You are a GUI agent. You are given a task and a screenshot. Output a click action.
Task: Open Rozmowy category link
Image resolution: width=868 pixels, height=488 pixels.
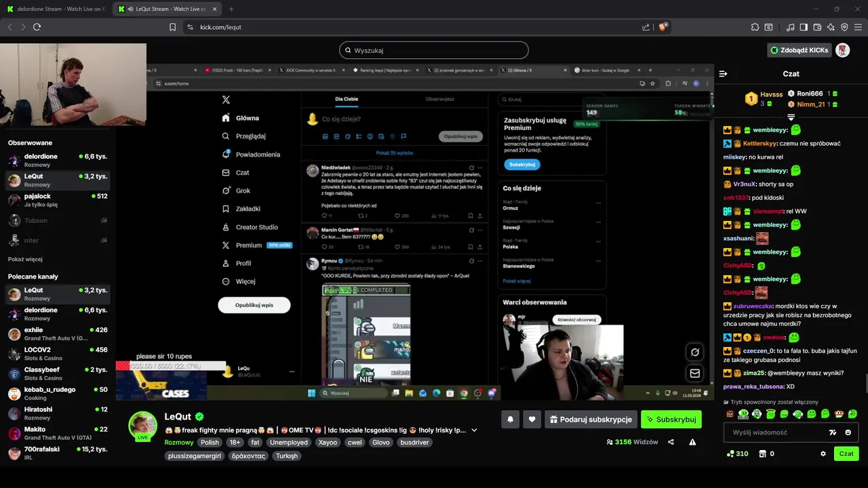pos(178,443)
